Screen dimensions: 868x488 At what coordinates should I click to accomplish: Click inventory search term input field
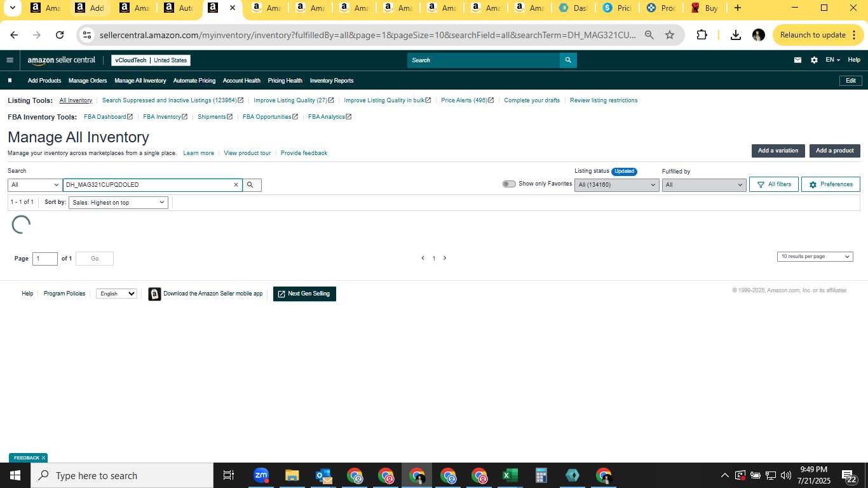(x=147, y=185)
